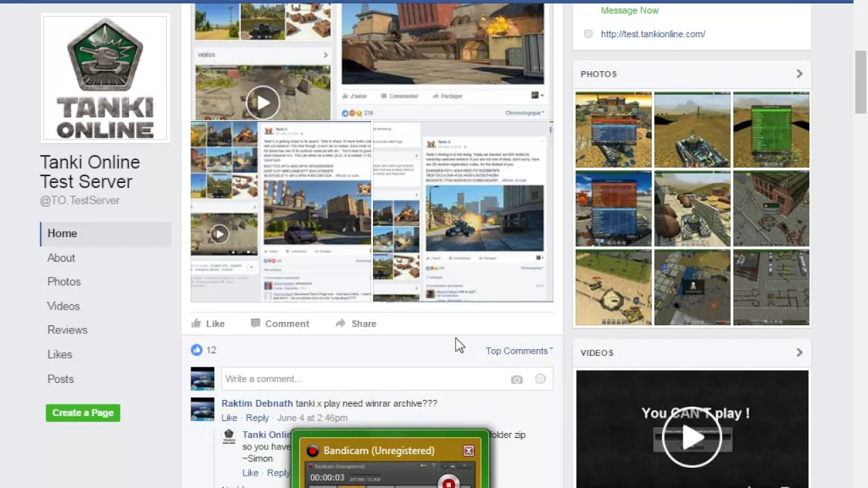Screen dimensions: 868x488
Task: Open the Videos sidebar tab
Action: (x=63, y=306)
